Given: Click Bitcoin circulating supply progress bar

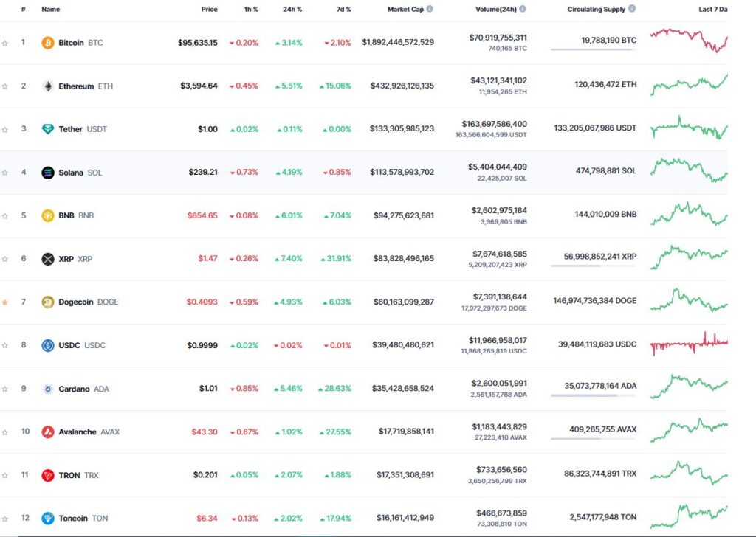Looking at the screenshot, I should (x=594, y=49).
